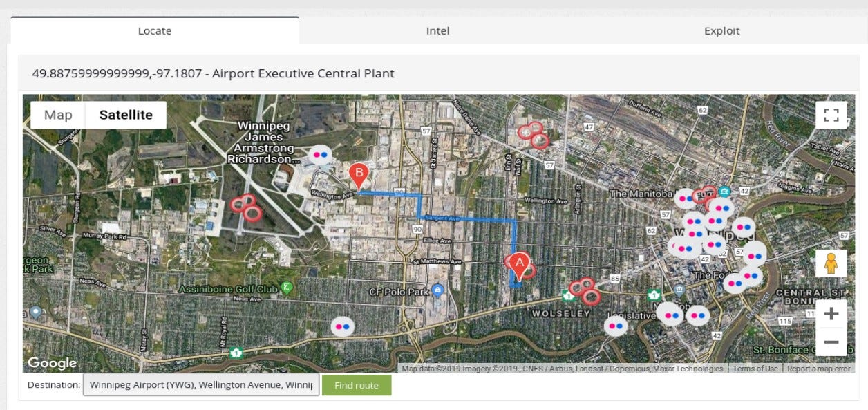Click the teal museum icon near The Manitoba
The width and height of the screenshot is (868, 410).
(x=724, y=192)
